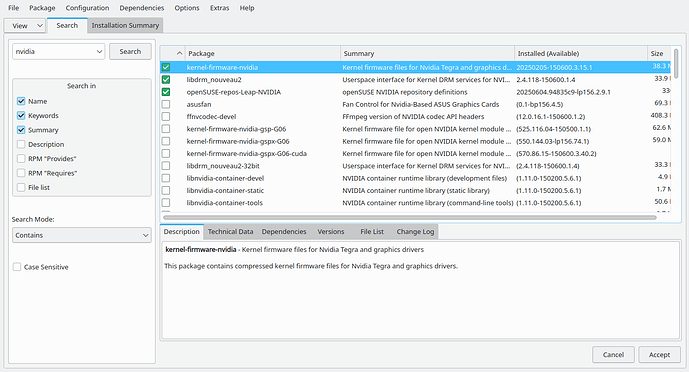The height and width of the screenshot is (372, 689).
Task: Enable the Description search option
Action: click(x=21, y=144)
